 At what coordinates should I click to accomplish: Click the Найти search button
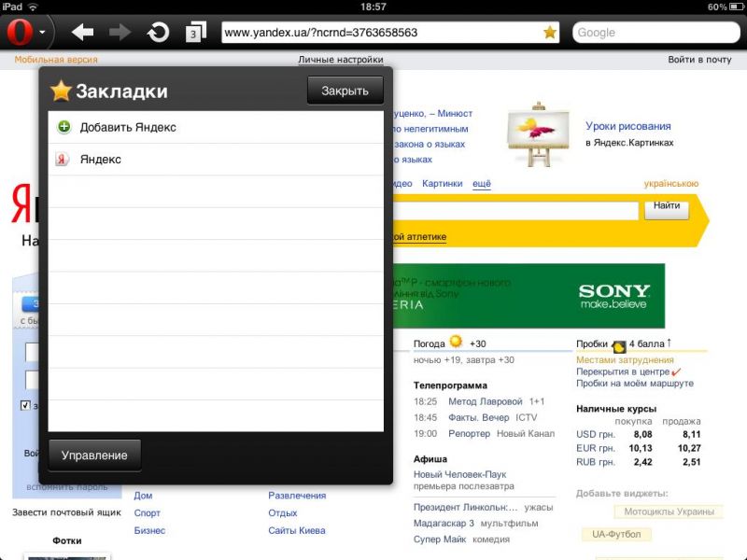pos(666,206)
